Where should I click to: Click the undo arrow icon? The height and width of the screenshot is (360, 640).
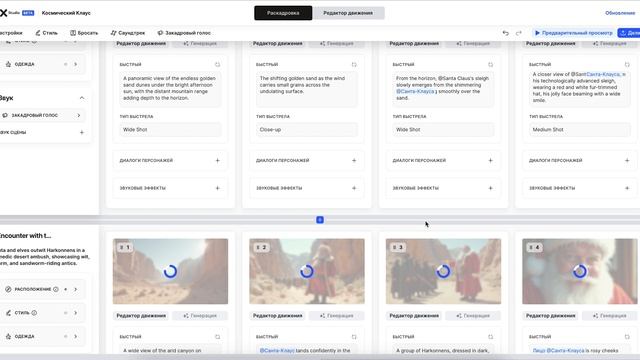click(x=506, y=33)
